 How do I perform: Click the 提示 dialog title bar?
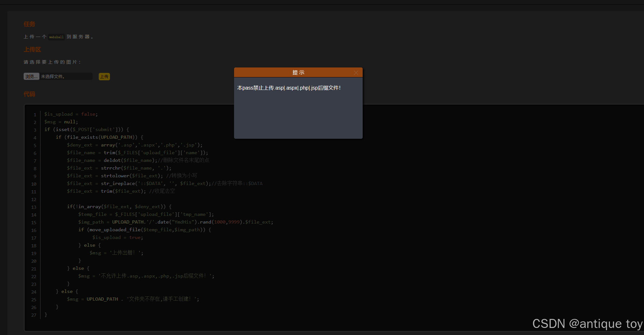[298, 73]
